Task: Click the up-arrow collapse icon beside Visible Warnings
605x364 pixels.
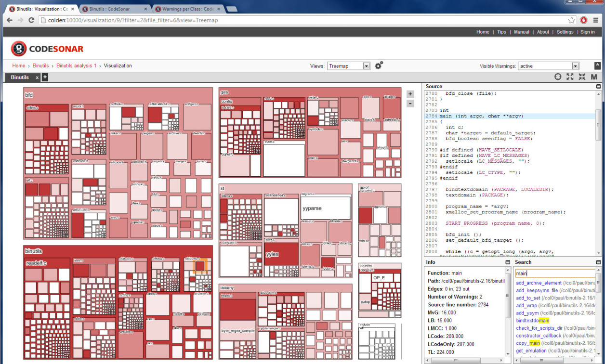Action: 598,66
